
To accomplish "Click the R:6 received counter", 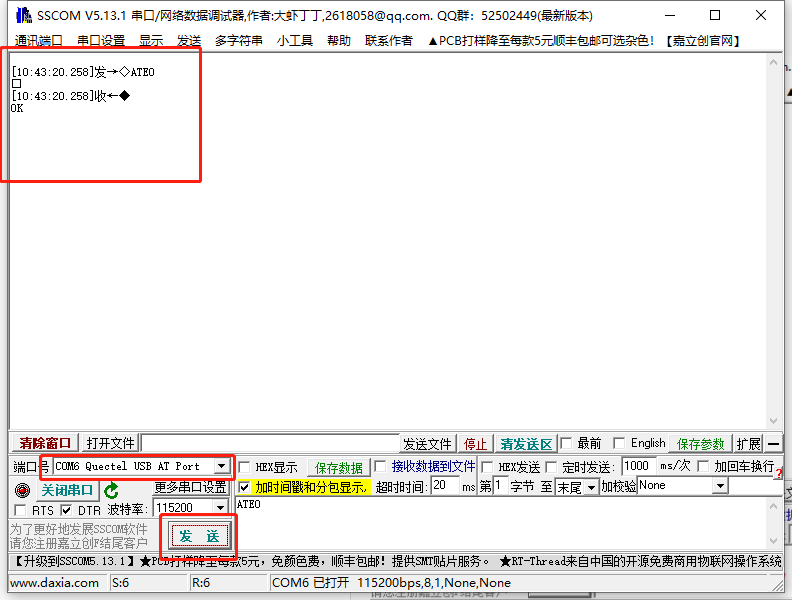I will [201, 583].
